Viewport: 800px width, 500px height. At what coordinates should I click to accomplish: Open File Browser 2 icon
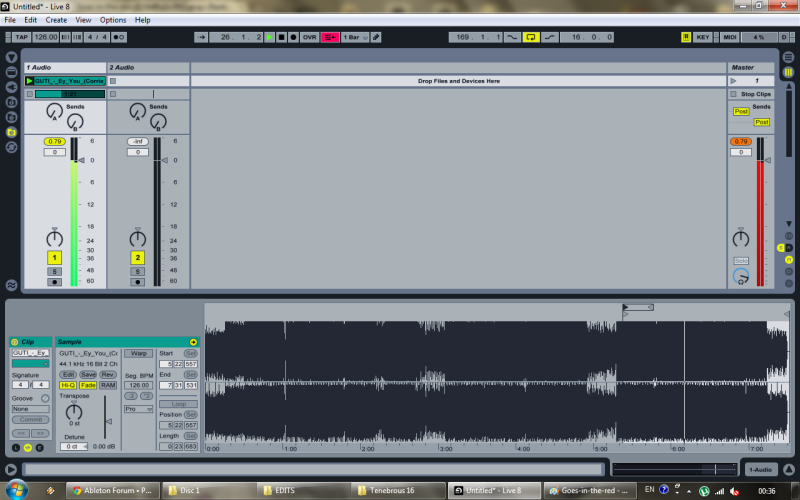coord(11,117)
